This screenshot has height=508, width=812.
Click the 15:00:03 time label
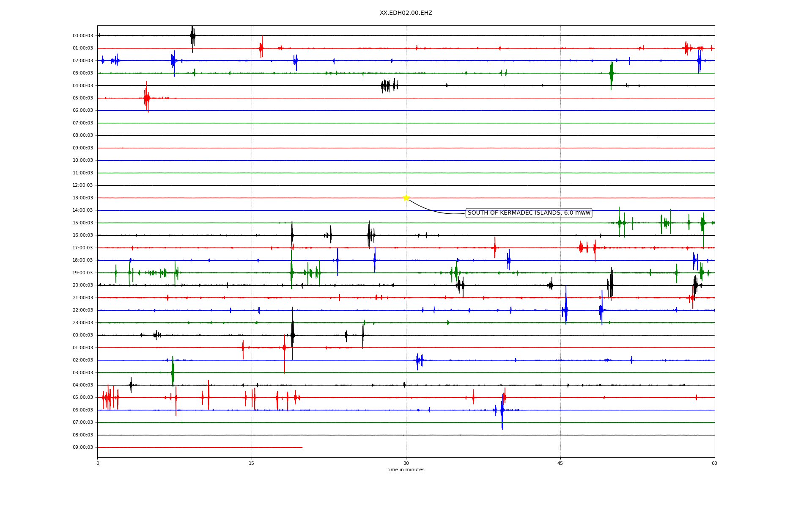coord(83,223)
